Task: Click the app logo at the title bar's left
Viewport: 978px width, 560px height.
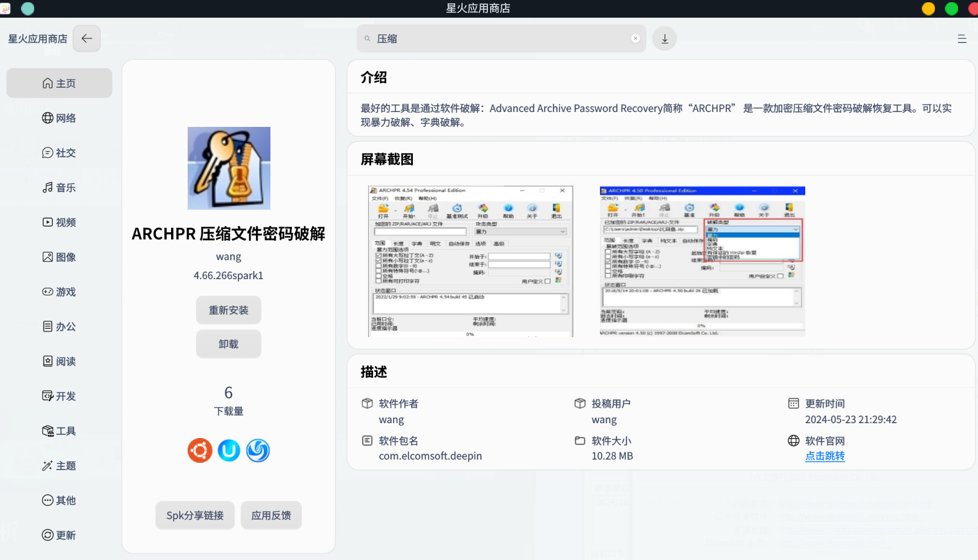Action: [x=5, y=8]
